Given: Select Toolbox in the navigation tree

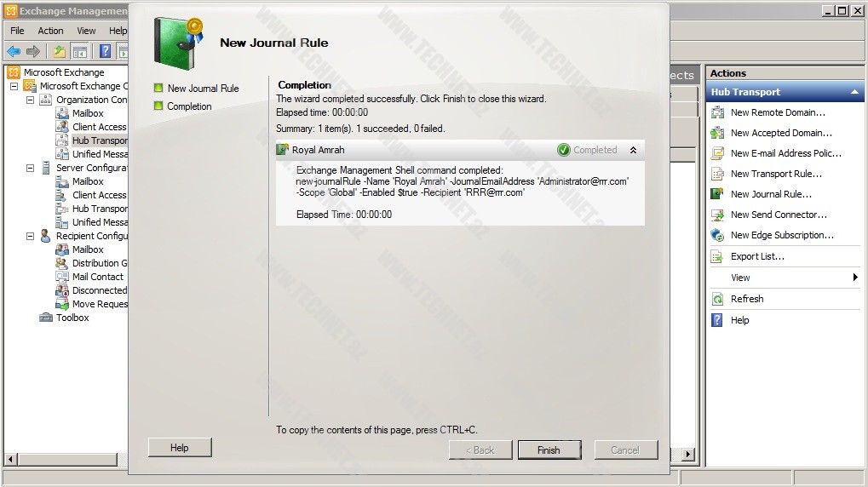Looking at the screenshot, I should (72, 318).
